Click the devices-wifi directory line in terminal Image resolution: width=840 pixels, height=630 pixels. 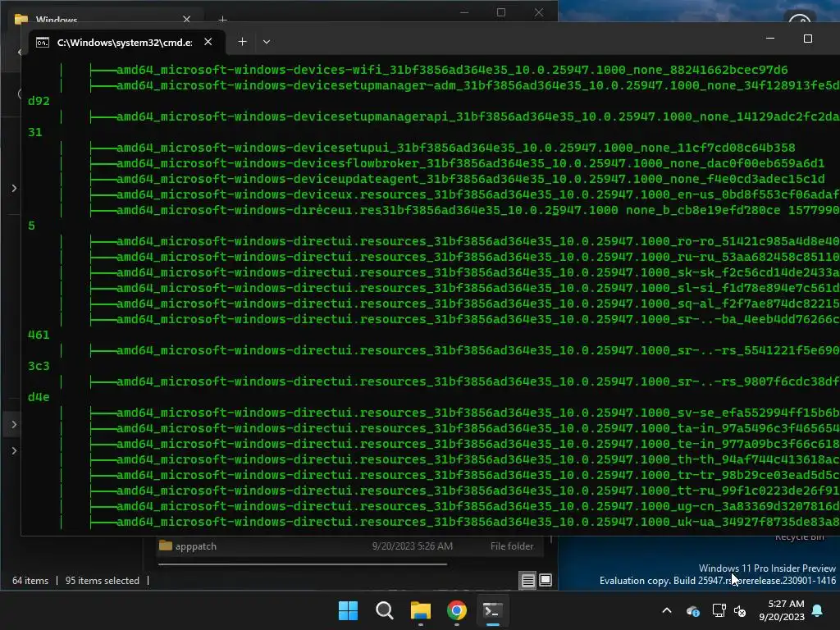(452, 70)
